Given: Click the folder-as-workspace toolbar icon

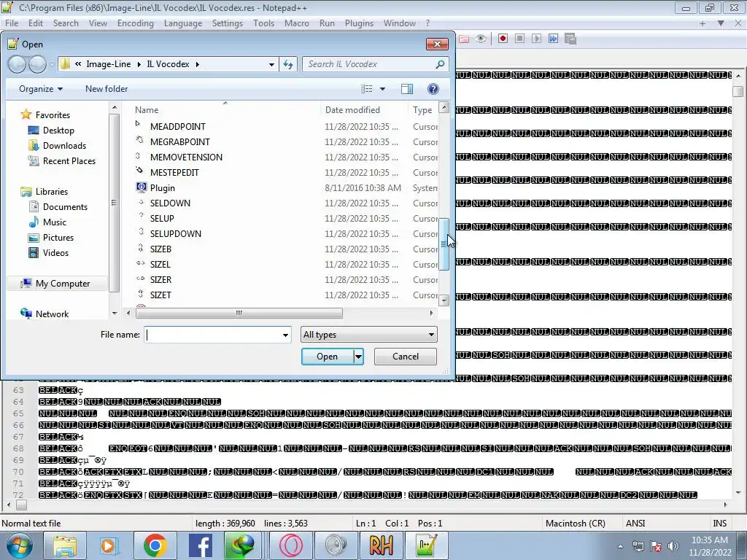Looking at the screenshot, I should (x=463, y=39).
